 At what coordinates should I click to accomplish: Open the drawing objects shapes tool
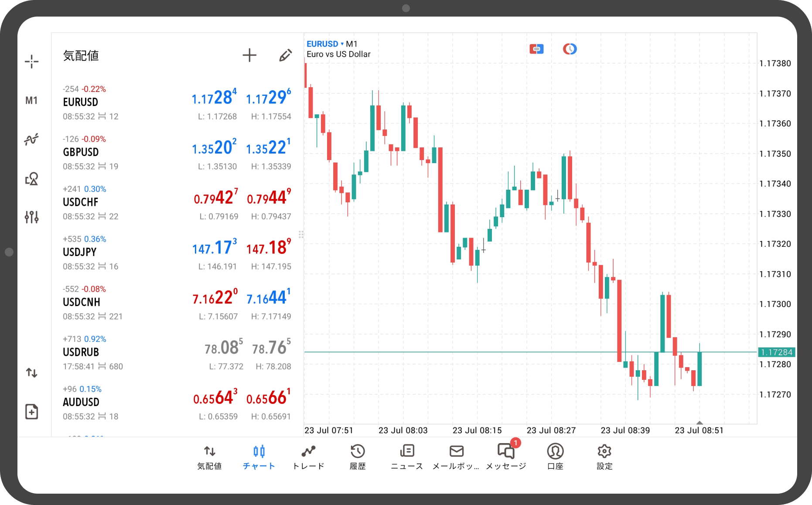pos(31,179)
